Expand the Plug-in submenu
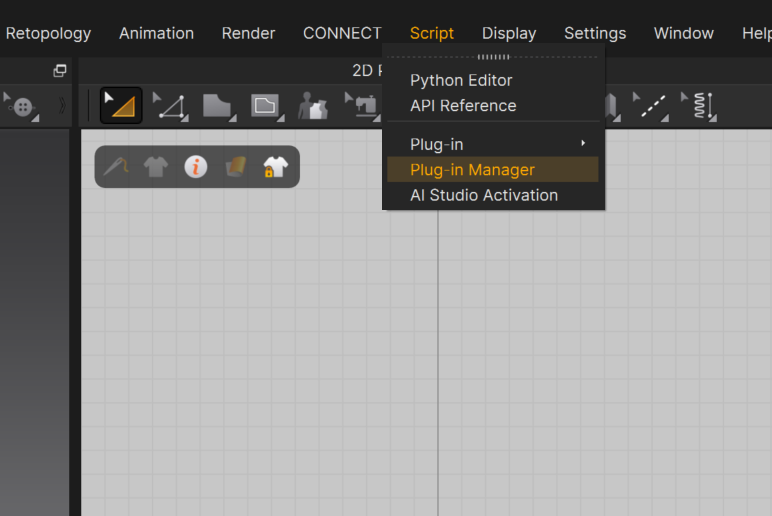The image size is (772, 516). 493,144
